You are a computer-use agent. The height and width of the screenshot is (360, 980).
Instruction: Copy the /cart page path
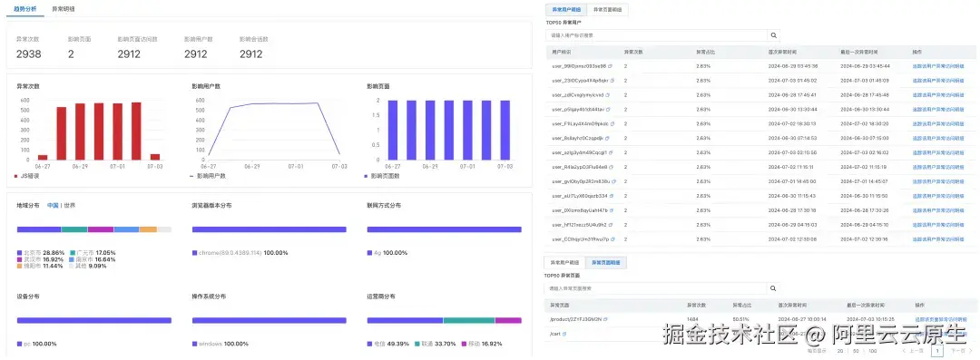564,334
